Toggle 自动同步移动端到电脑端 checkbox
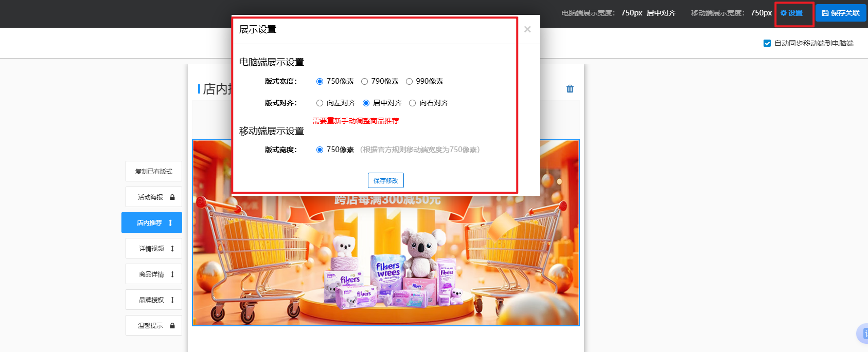 767,43
